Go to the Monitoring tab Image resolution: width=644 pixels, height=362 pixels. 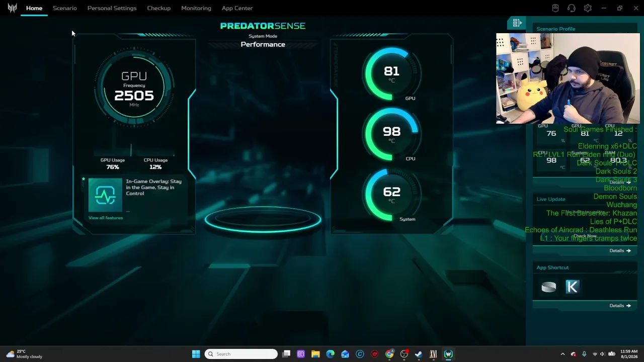[x=196, y=8]
